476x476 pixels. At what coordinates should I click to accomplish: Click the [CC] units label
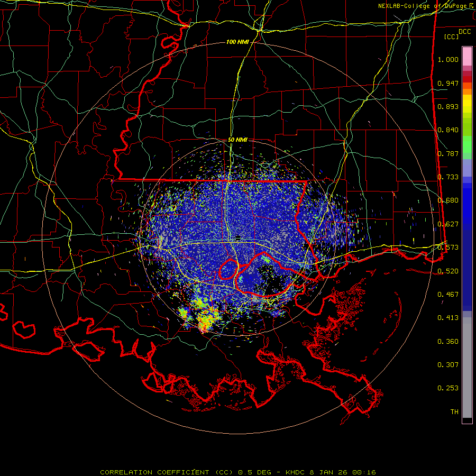(x=451, y=36)
